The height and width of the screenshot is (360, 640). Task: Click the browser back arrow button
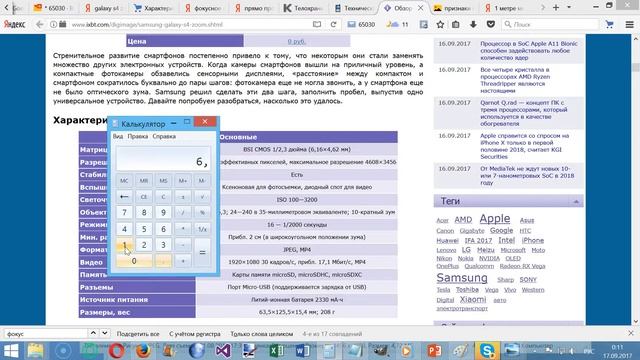[40, 24]
